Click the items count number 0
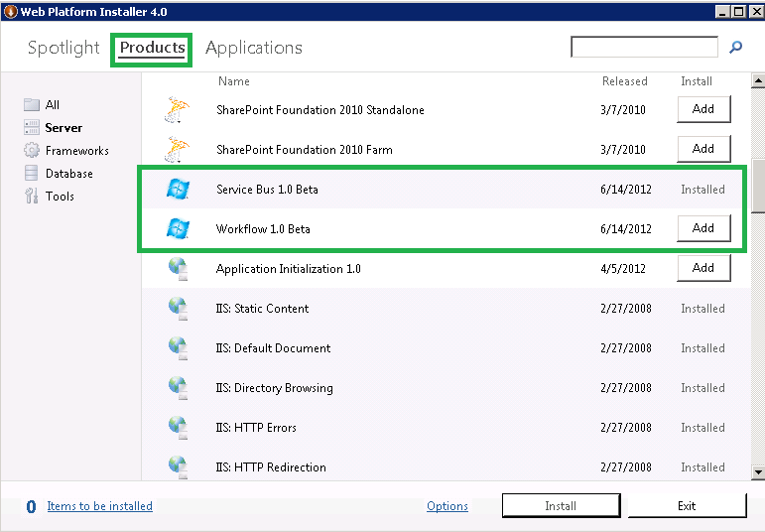765x532 pixels. (31, 506)
